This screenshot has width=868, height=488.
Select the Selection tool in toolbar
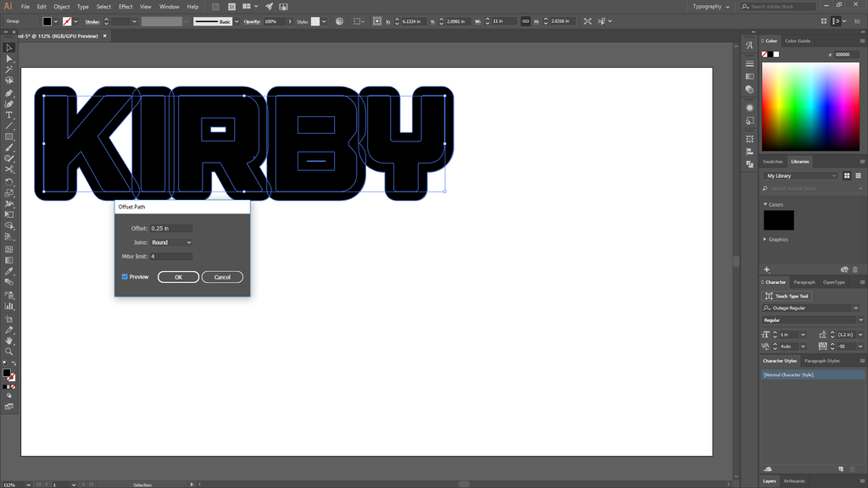[x=9, y=48]
